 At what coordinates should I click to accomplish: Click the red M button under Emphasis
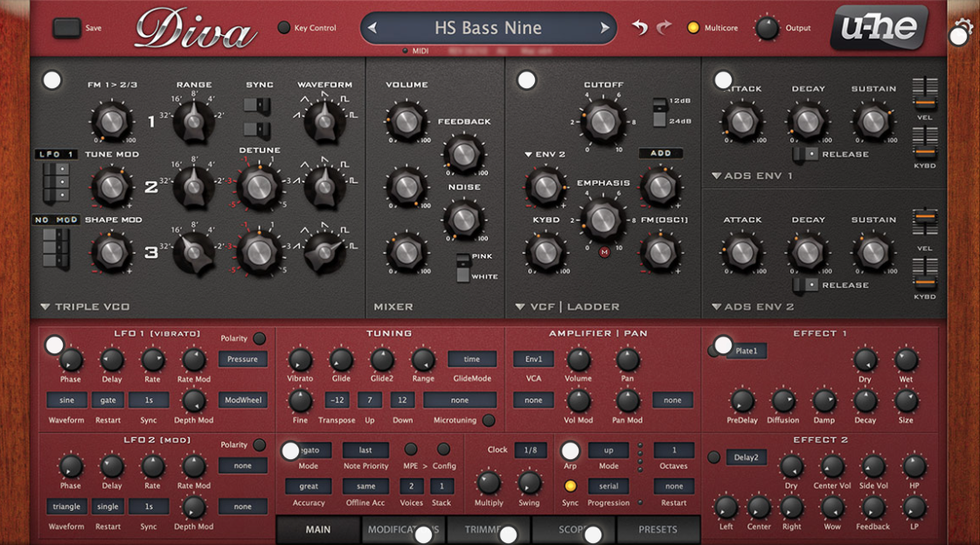603,253
